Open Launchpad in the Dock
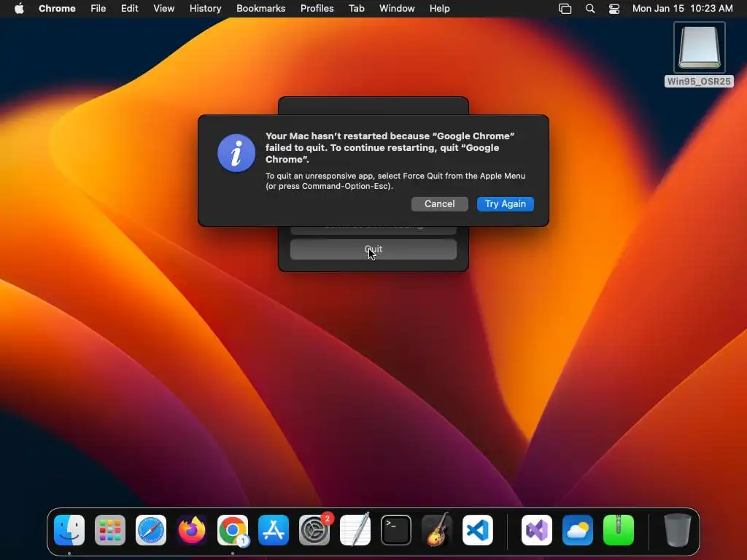 tap(110, 530)
